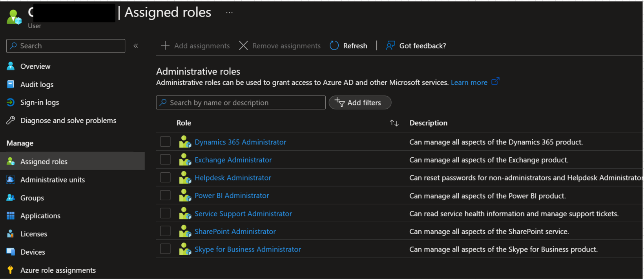Viewport: 644px width, 279px height.
Task: Click the Groups icon in sidebar
Action: (x=11, y=197)
